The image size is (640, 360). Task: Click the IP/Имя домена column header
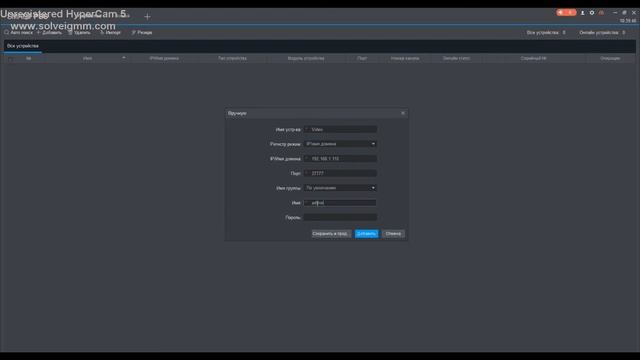pyautogui.click(x=164, y=58)
